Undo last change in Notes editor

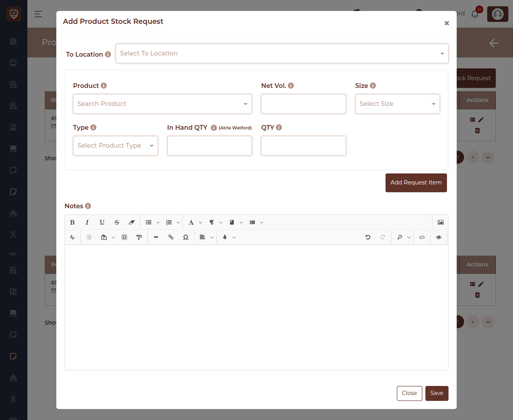[x=368, y=237]
